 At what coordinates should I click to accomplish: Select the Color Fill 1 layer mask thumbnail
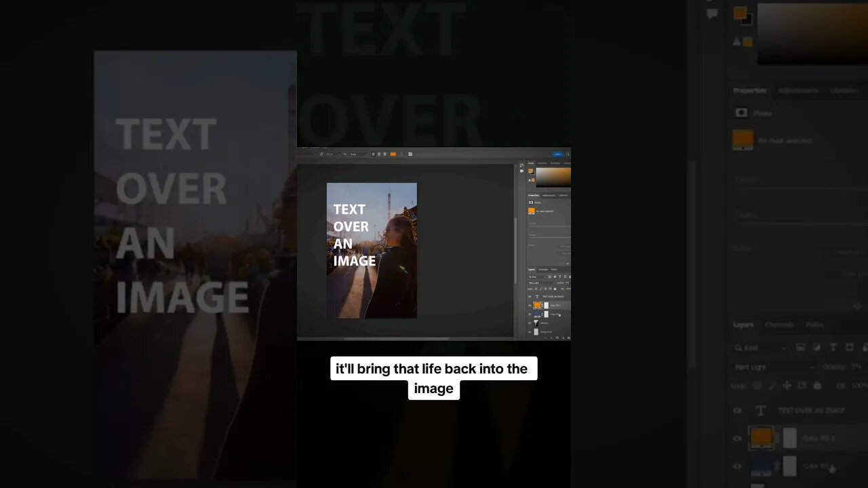pyautogui.click(x=547, y=314)
